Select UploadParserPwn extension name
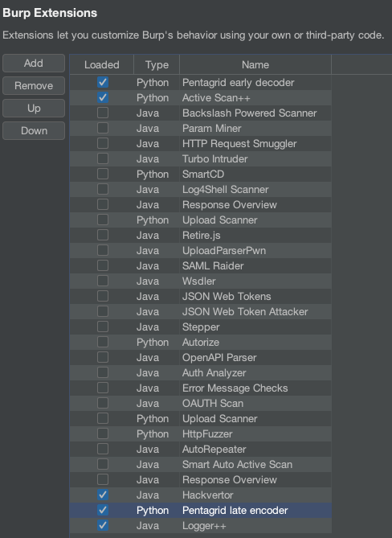Screen dimensions: 392x538 point(224,250)
